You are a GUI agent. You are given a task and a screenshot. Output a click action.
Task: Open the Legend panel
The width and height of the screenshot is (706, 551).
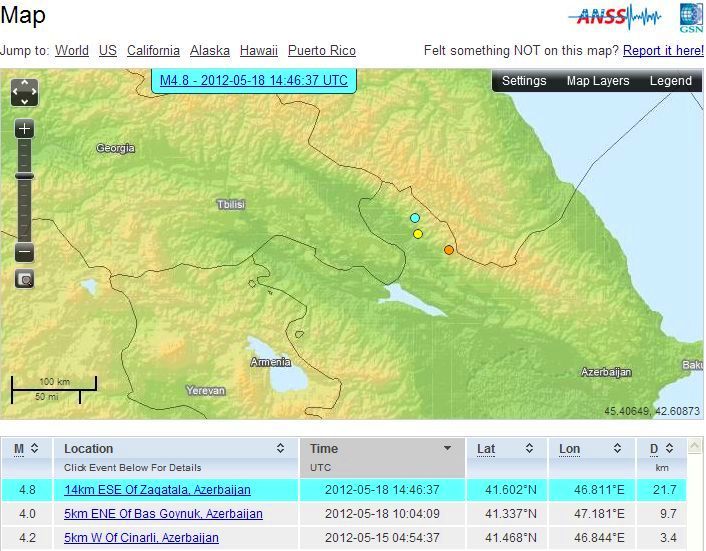pos(670,81)
